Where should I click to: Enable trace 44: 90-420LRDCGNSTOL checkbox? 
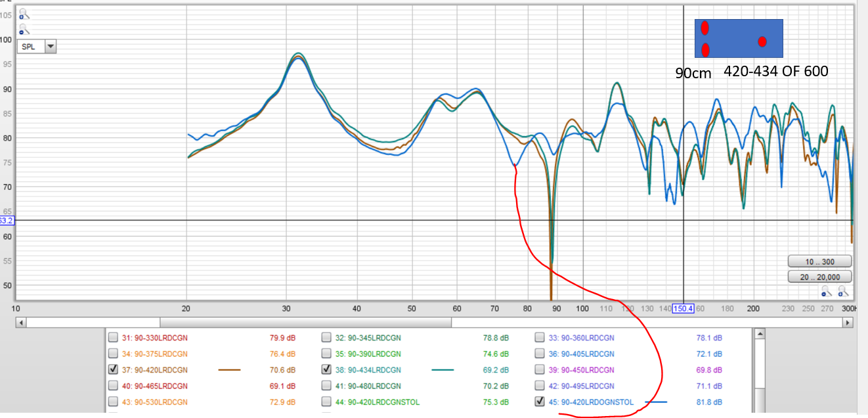pos(326,402)
